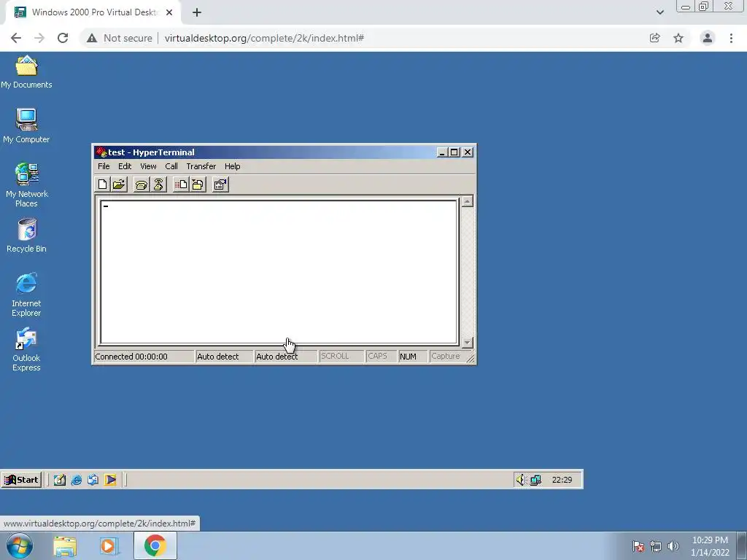Click the HyperTerminal title bar icon

pyautogui.click(x=101, y=152)
